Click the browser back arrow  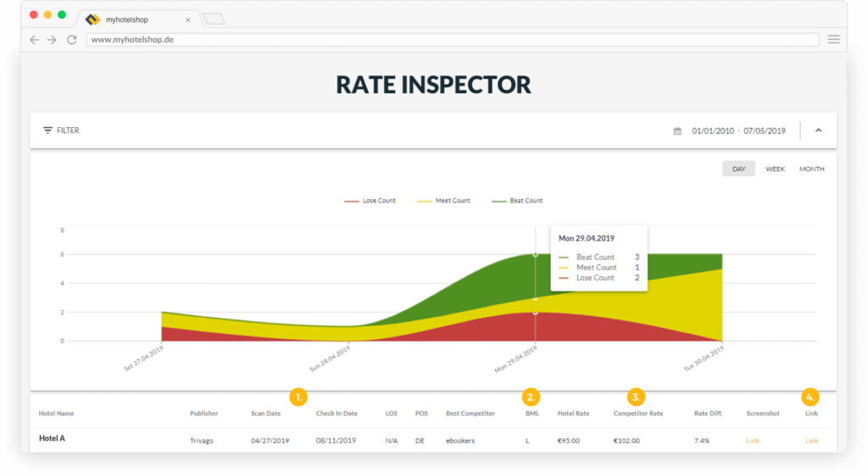pyautogui.click(x=34, y=40)
